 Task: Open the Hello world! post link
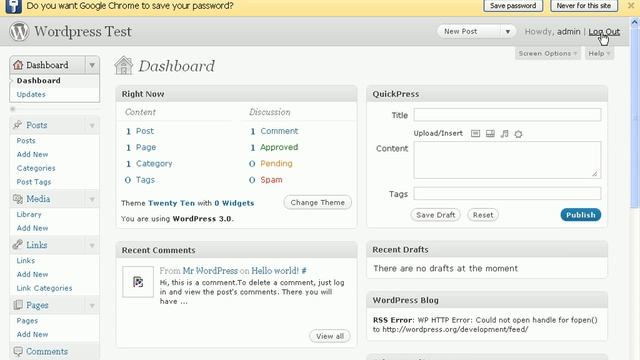pyautogui.click(x=275, y=271)
